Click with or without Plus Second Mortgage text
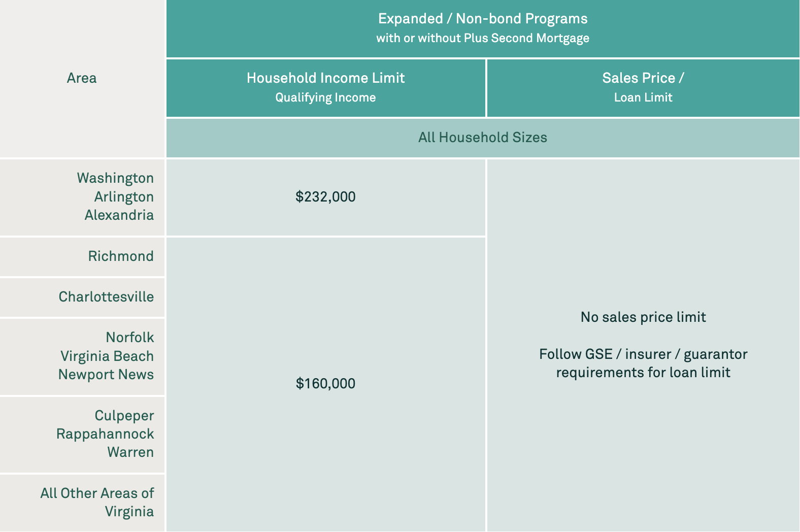The image size is (800, 532). click(x=483, y=39)
